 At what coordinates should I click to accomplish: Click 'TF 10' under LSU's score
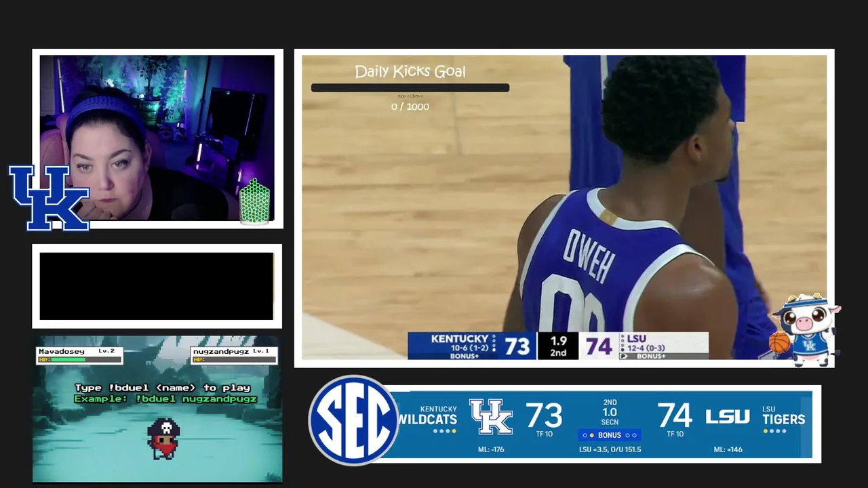point(675,434)
